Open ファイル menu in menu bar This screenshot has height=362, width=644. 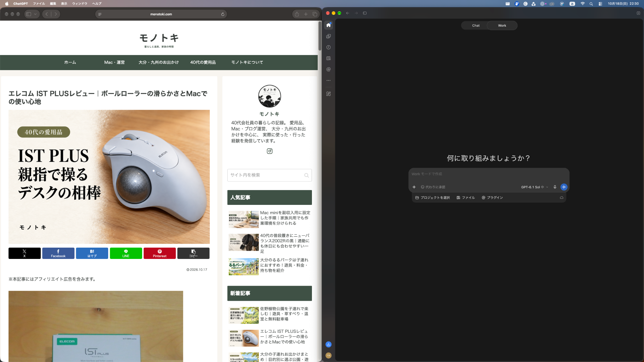[39, 4]
